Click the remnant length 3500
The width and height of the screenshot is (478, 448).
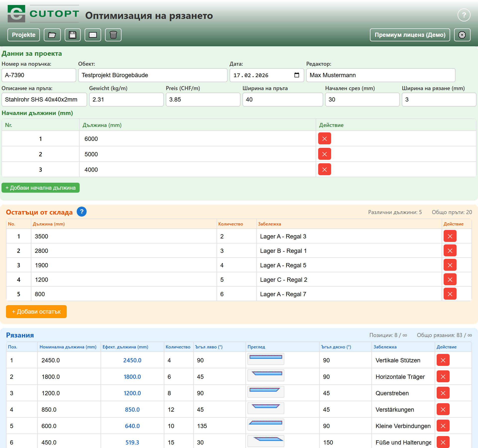pyautogui.click(x=41, y=236)
